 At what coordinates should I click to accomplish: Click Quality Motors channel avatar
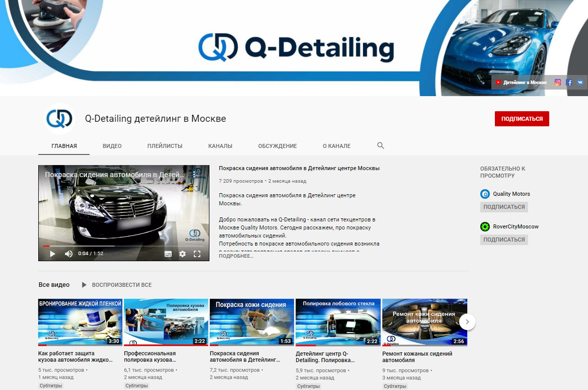pos(485,194)
